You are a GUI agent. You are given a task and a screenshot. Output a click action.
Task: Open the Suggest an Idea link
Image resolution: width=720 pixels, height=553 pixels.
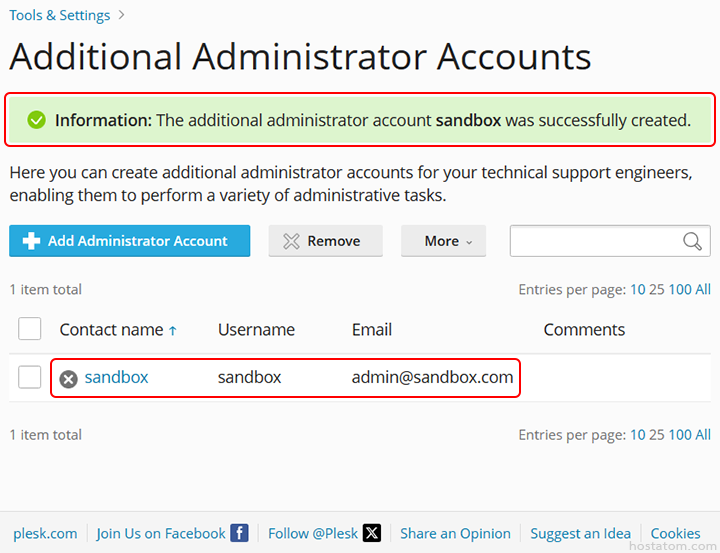pos(580,533)
